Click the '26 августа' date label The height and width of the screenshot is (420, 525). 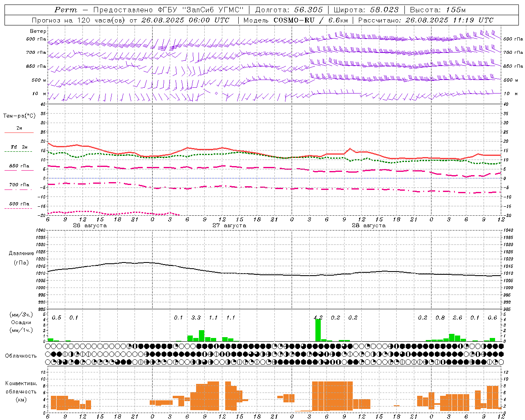click(90, 226)
